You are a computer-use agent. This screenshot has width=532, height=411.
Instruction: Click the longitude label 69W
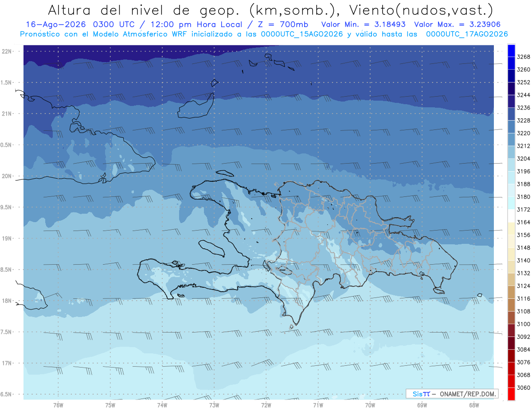(422, 405)
